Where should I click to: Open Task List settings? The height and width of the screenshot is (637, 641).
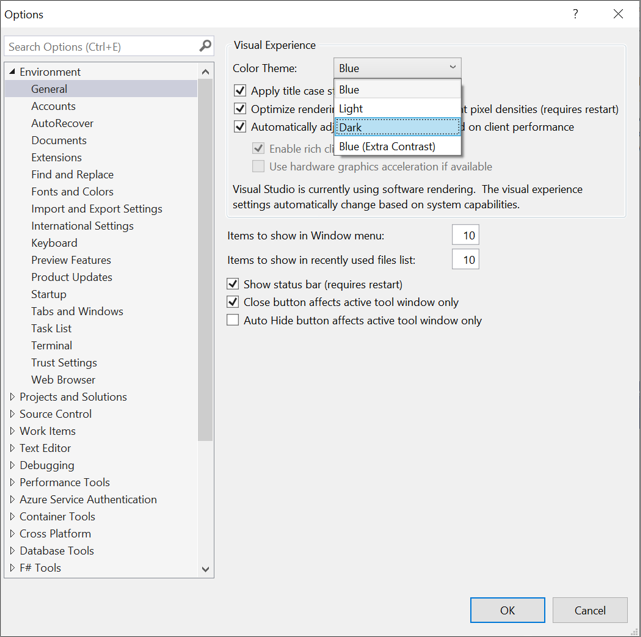pos(51,328)
